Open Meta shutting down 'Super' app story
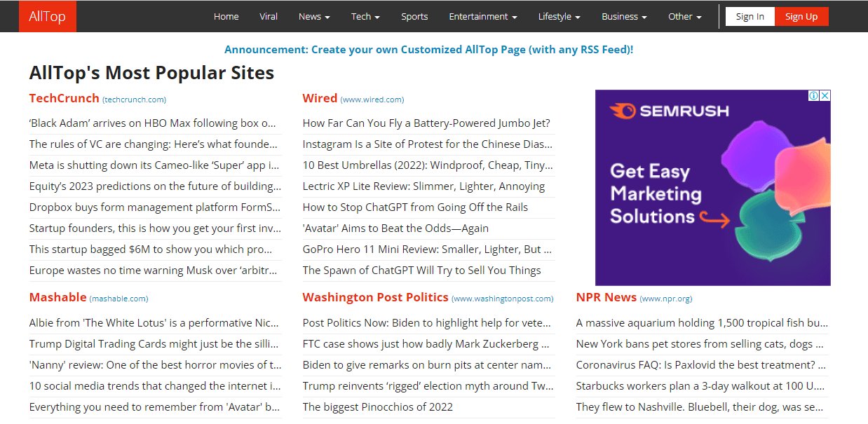This screenshot has height=424, width=868. pos(154,165)
